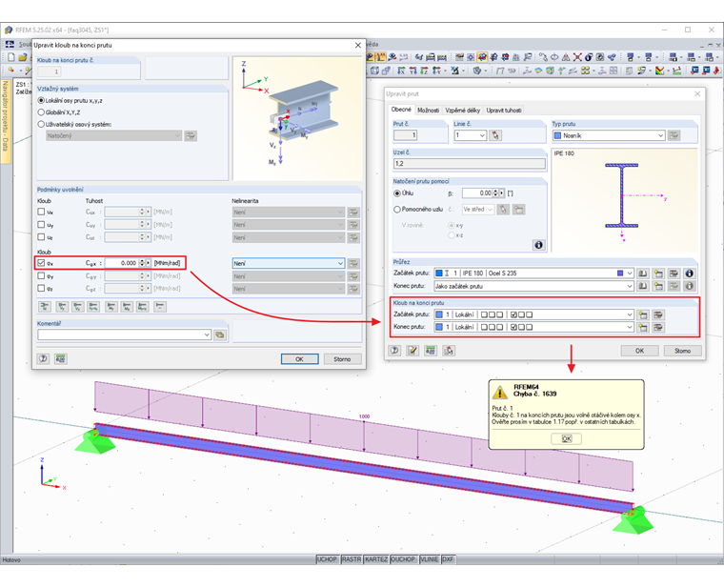Enable the φz hinge checkbox
The image size is (724, 588).
tap(41, 288)
